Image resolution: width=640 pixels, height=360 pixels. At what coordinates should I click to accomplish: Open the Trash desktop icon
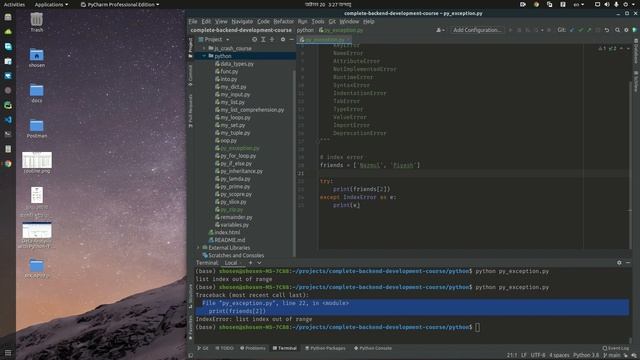pyautogui.click(x=36, y=22)
